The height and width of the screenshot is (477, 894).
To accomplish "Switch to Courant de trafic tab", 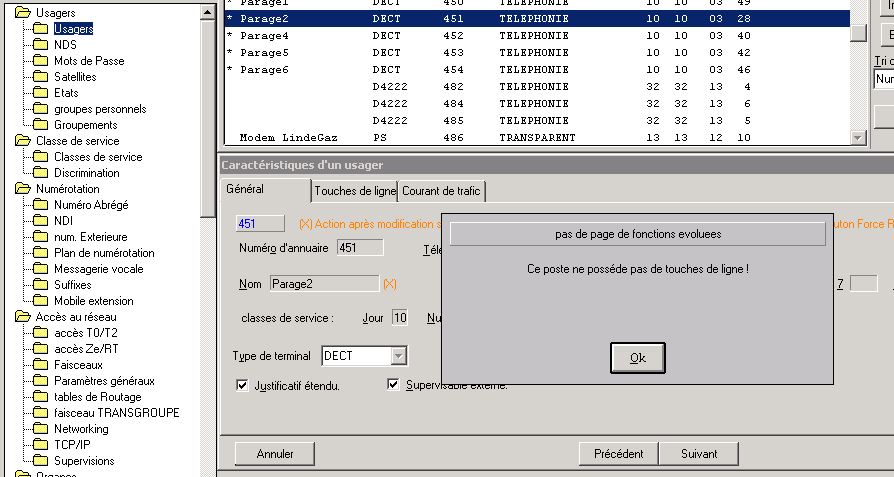I will pos(441,191).
